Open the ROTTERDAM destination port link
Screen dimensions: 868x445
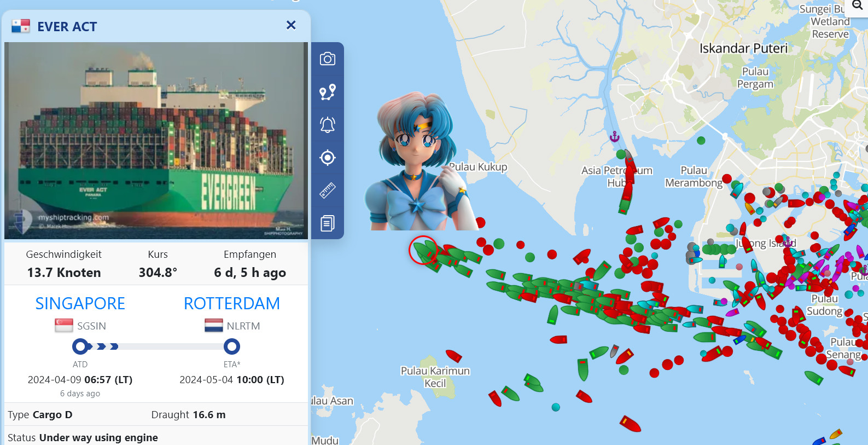click(x=232, y=303)
